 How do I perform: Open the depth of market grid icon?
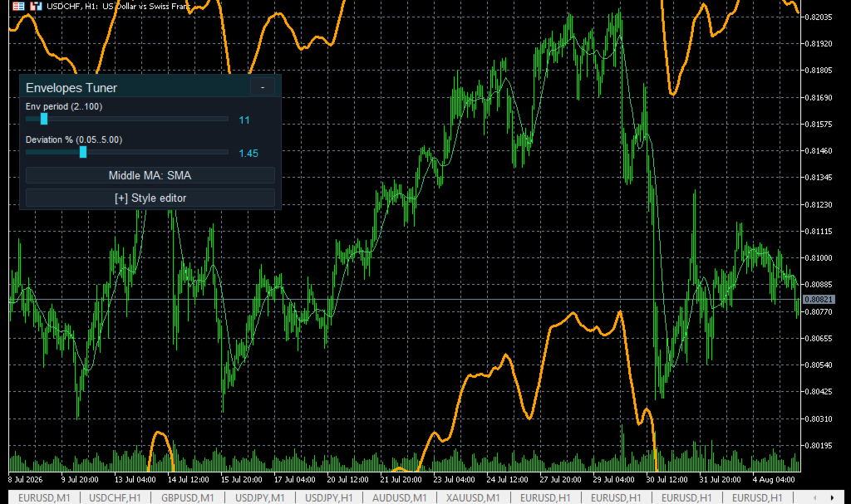(18, 7)
